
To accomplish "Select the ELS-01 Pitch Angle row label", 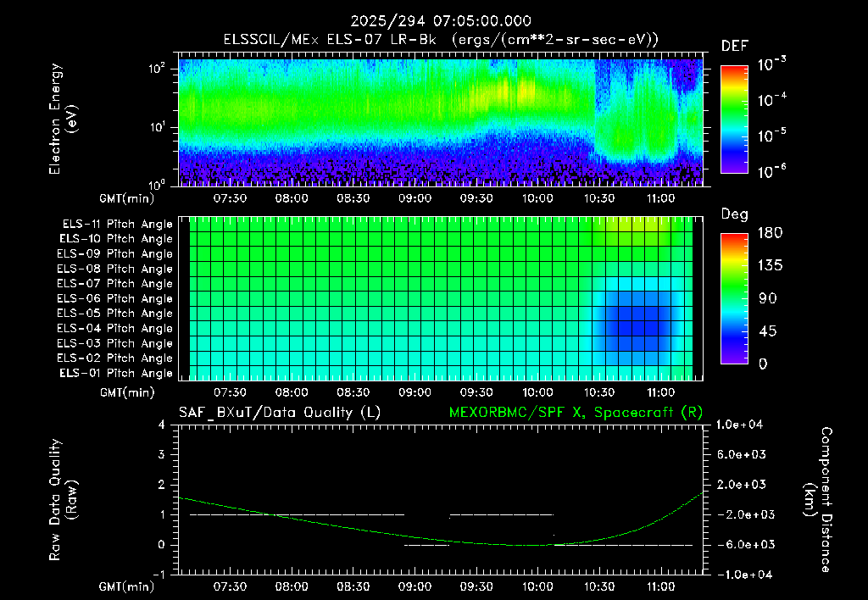I will point(116,373).
